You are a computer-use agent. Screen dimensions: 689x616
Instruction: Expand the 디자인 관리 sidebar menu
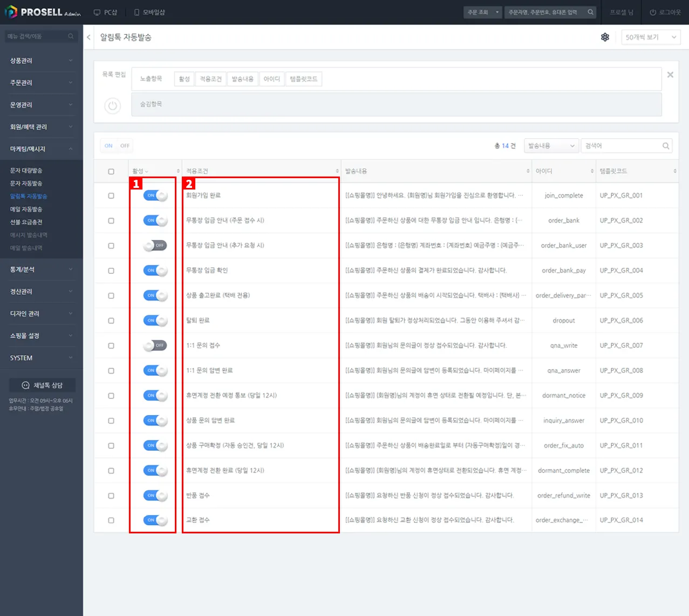[42, 314]
